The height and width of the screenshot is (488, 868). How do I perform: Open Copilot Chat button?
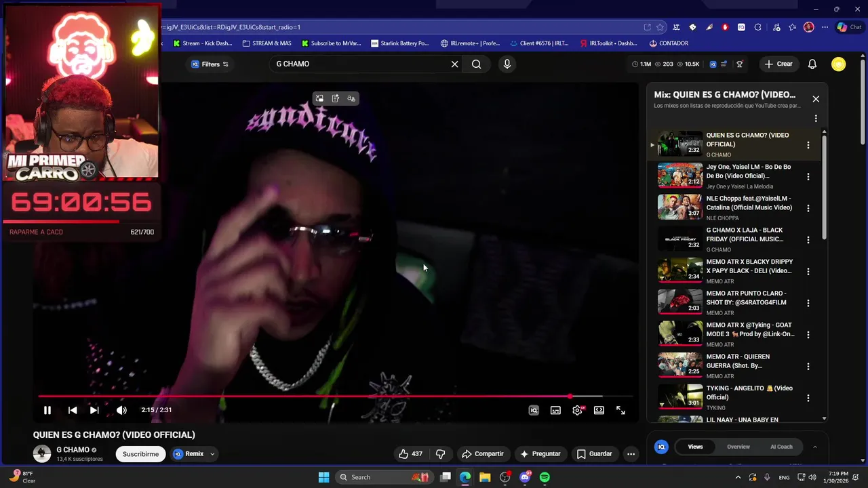click(849, 27)
